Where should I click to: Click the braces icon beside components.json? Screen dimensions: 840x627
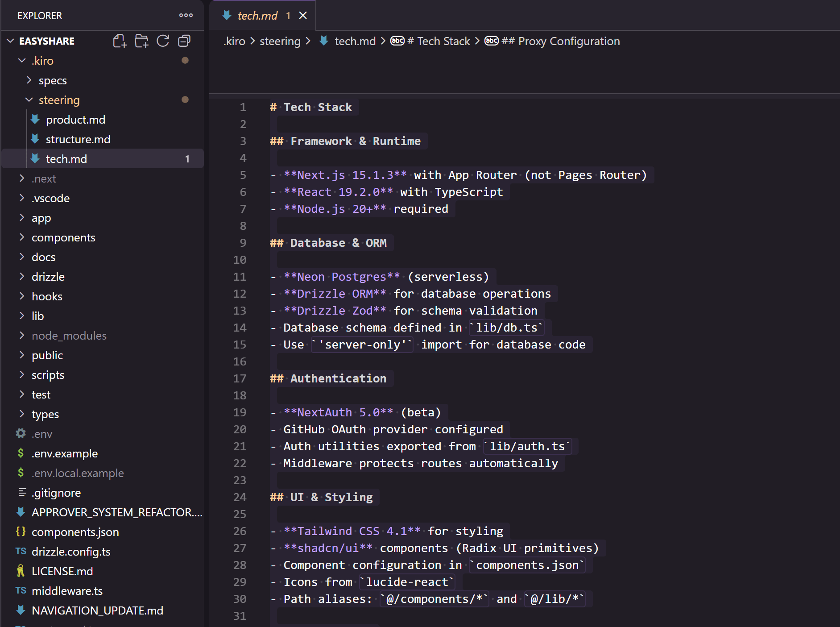(x=21, y=531)
